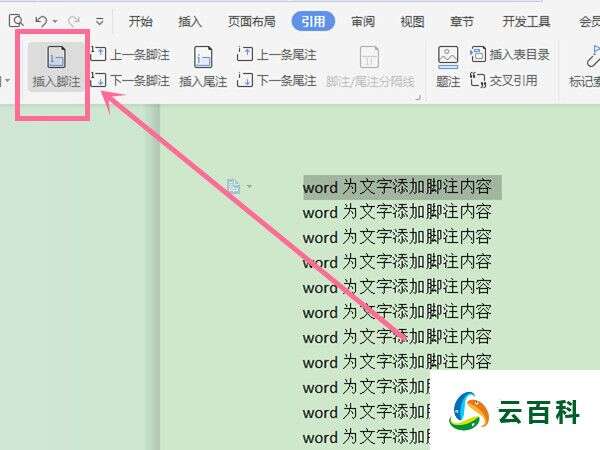Click the 插入脚注 icon
The height and width of the screenshot is (450, 600).
56,57
